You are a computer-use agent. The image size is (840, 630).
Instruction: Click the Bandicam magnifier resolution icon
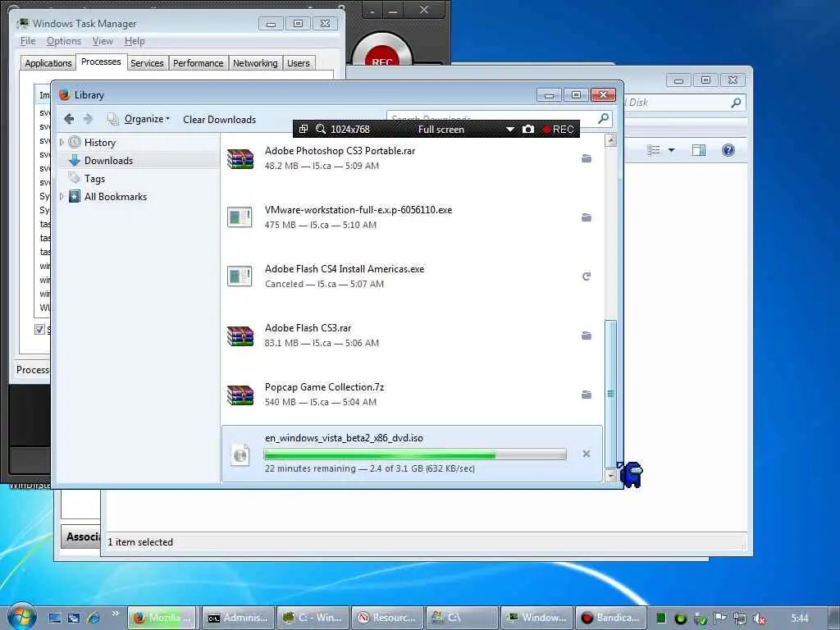321,129
